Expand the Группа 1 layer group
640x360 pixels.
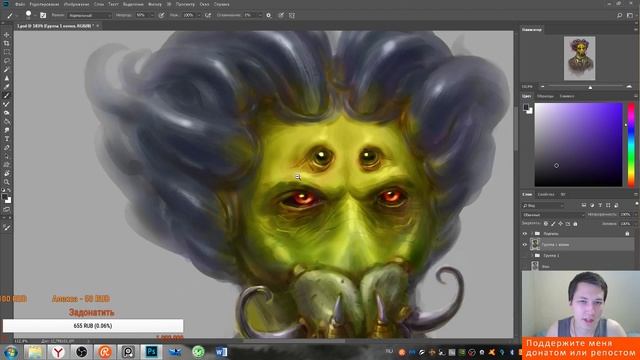pos(532,255)
